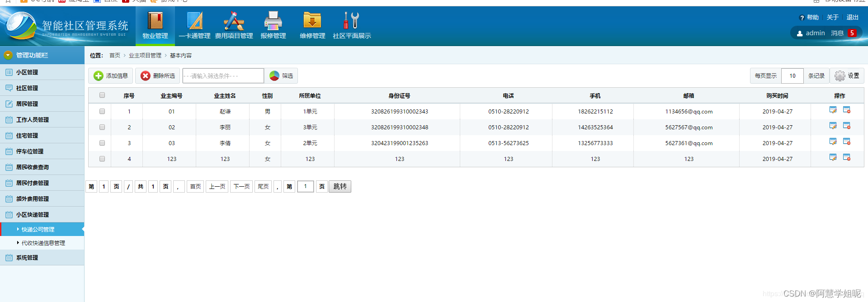Click the jump-to page number input
868x302 pixels.
coord(306,187)
